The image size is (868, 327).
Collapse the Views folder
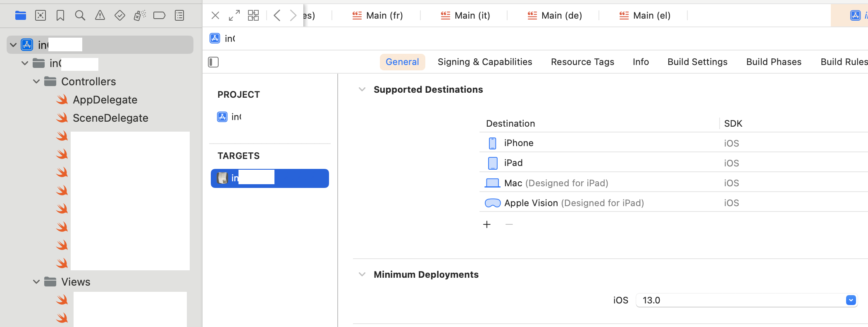[x=36, y=282]
